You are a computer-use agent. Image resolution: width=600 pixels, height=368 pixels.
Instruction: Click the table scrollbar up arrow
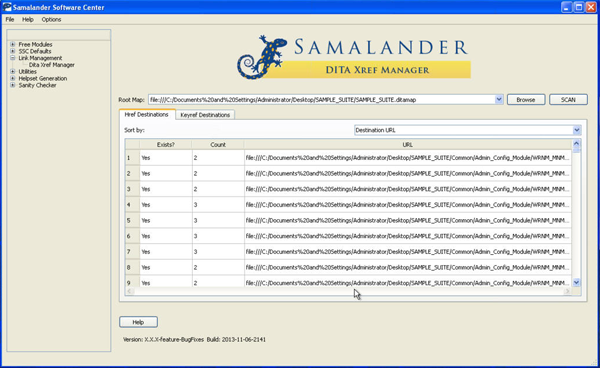[576, 144]
